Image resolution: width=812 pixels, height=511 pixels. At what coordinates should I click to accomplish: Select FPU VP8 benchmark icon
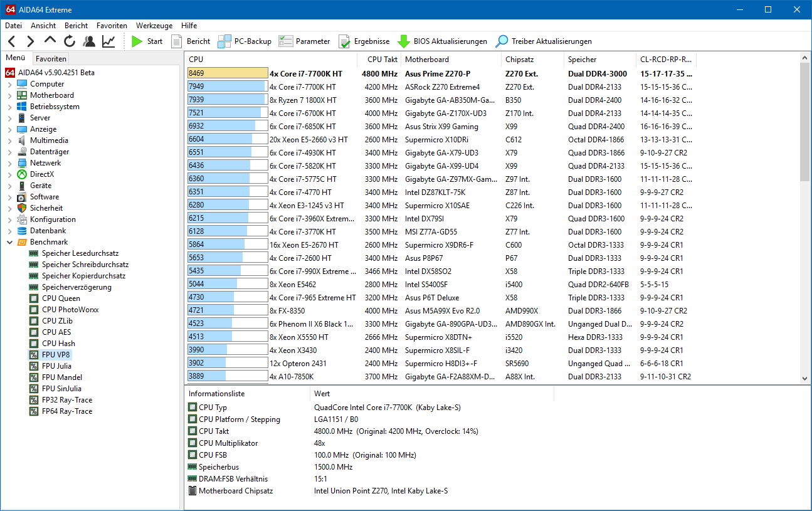(x=34, y=355)
